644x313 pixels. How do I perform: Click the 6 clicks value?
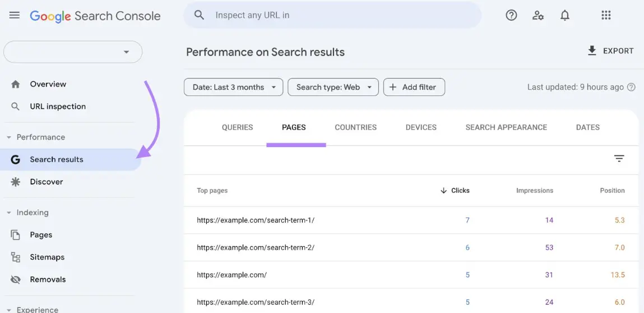[467, 247]
